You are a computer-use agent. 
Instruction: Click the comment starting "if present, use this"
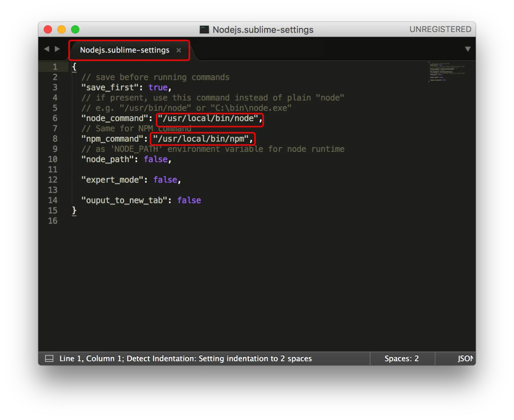pyautogui.click(x=213, y=98)
